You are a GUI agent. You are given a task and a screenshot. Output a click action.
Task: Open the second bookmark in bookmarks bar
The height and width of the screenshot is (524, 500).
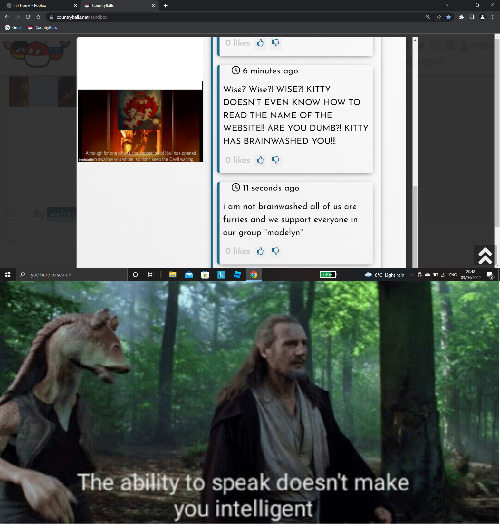(x=42, y=28)
